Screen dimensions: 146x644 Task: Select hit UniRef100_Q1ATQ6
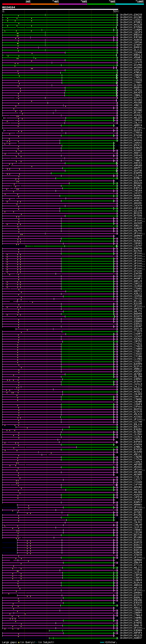(131, 170)
